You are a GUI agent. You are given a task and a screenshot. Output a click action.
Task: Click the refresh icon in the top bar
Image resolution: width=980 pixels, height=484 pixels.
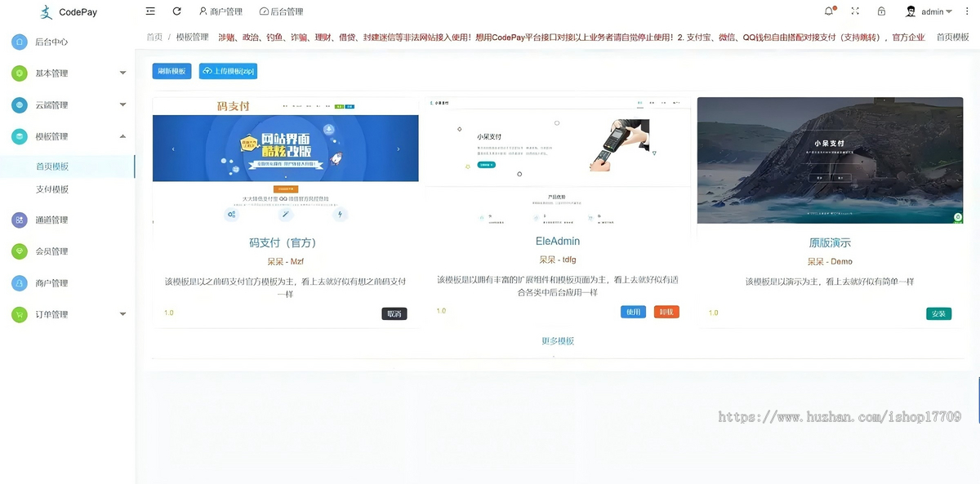[176, 11]
